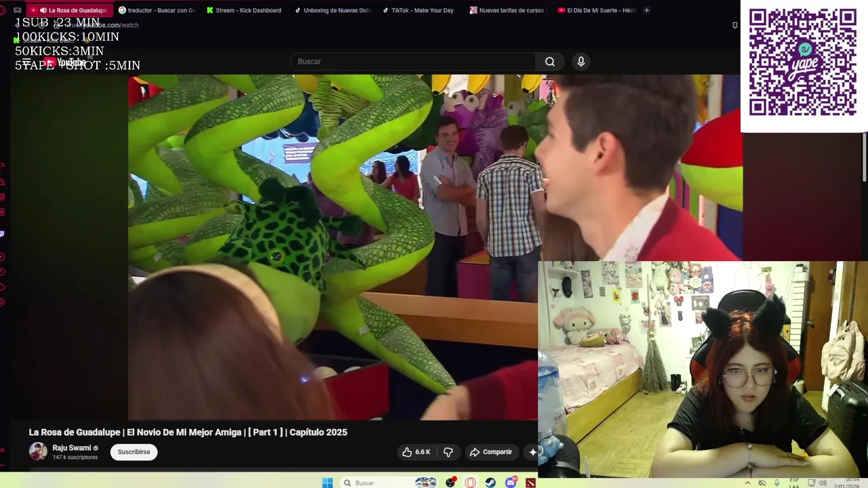
Task: Open the Windows Start menu
Action: pos(328,483)
